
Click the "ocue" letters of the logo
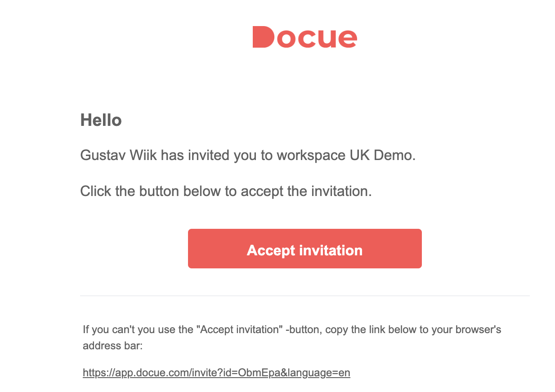[x=317, y=39]
